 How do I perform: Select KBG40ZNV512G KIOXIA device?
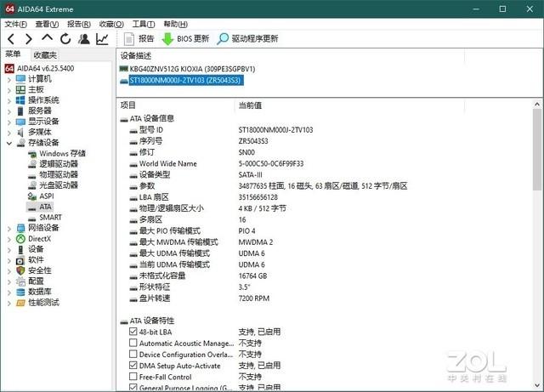[187, 69]
